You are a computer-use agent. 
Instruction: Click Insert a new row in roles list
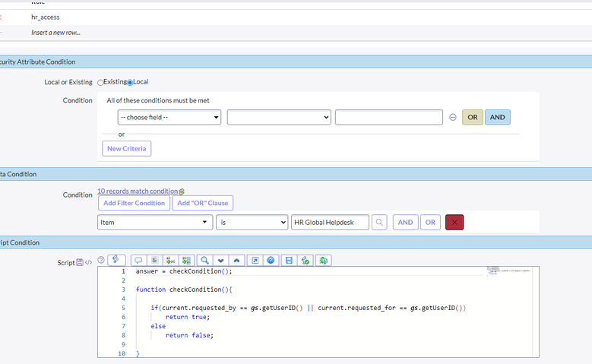tap(56, 33)
